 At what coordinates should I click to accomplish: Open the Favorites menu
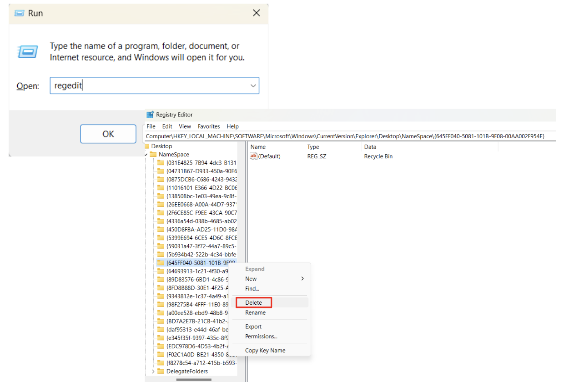coord(209,126)
